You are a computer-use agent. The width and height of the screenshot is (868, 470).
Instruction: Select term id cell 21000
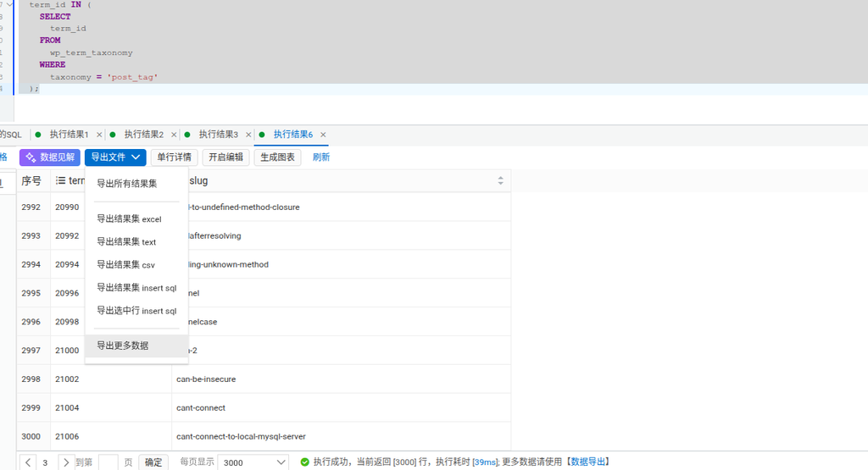(x=67, y=351)
